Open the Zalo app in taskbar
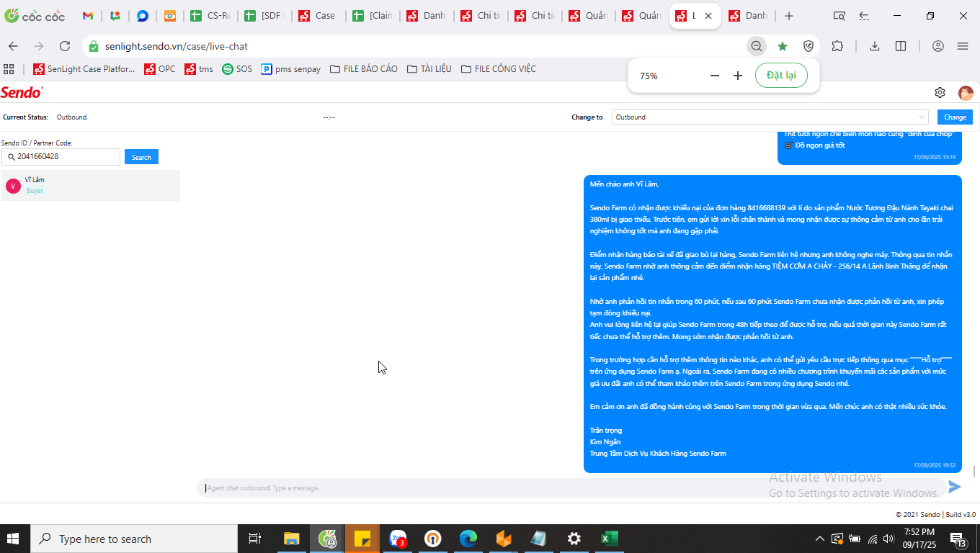 (398, 539)
